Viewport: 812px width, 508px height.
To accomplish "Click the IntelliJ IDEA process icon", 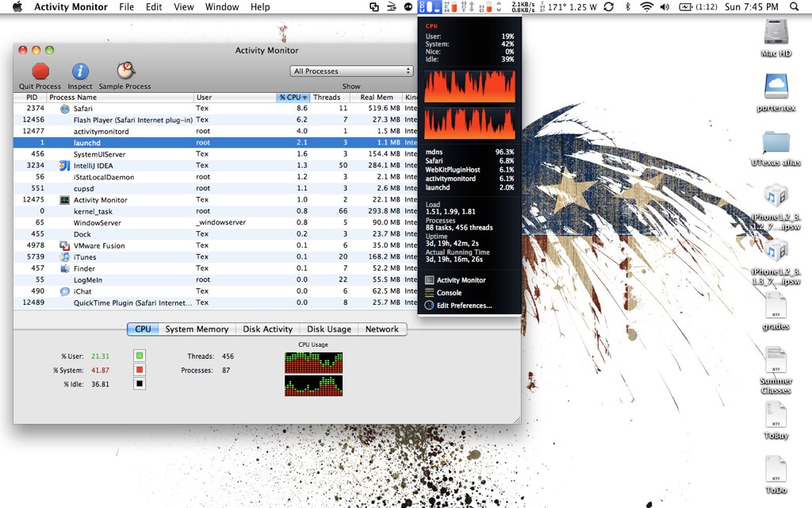I will [65, 166].
